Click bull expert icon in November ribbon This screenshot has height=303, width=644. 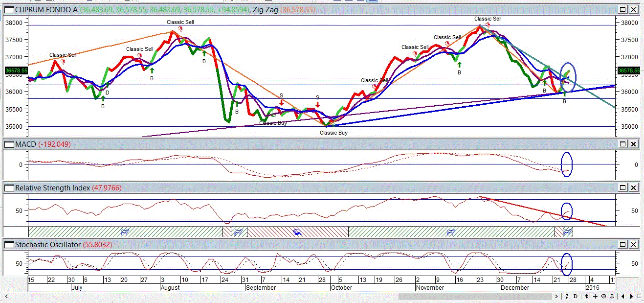451,232
